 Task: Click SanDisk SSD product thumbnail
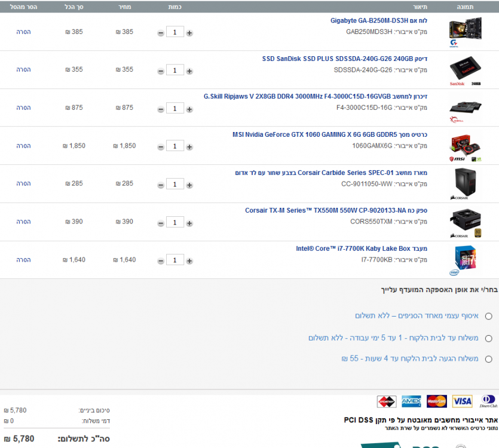(x=466, y=70)
